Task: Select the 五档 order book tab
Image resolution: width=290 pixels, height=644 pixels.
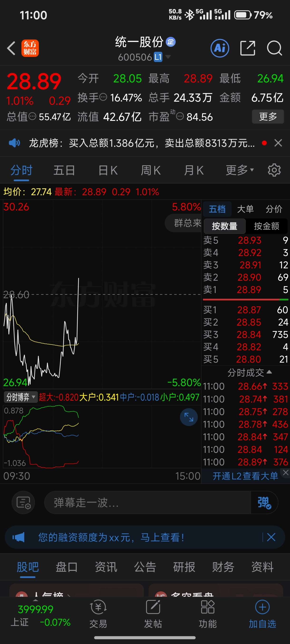Action: [217, 209]
